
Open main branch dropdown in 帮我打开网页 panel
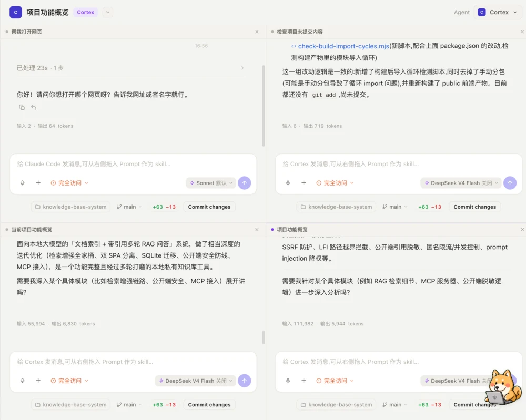click(x=129, y=207)
